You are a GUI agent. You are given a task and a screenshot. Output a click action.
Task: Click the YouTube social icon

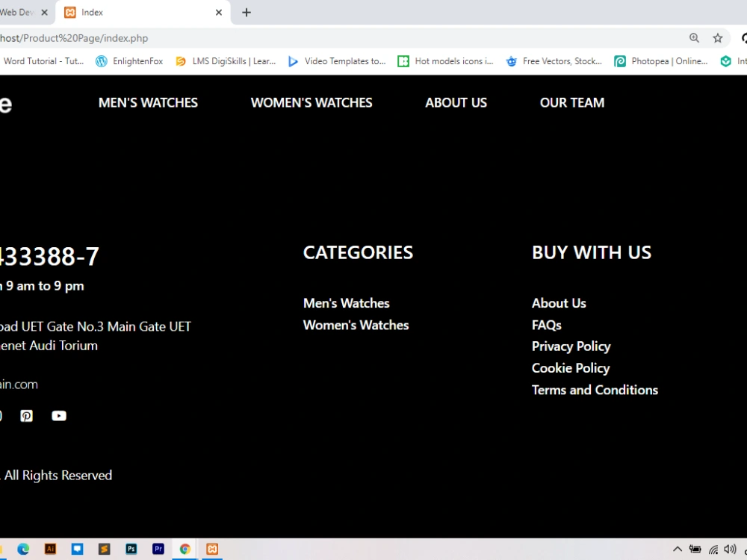(59, 416)
